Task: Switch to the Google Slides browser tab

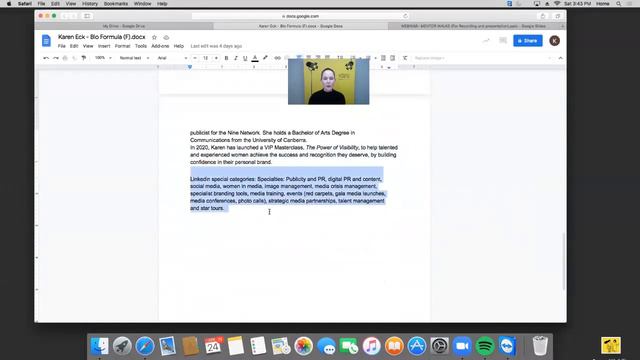Action: point(473,26)
